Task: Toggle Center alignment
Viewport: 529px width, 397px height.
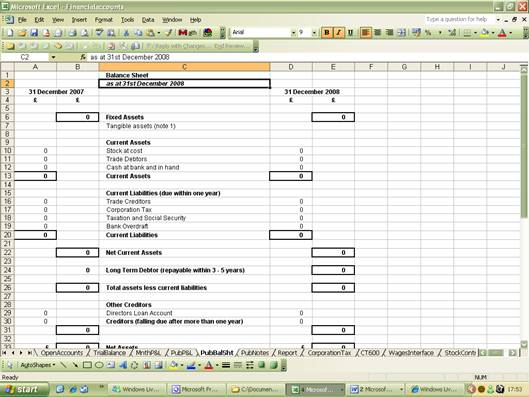Action: [378, 32]
